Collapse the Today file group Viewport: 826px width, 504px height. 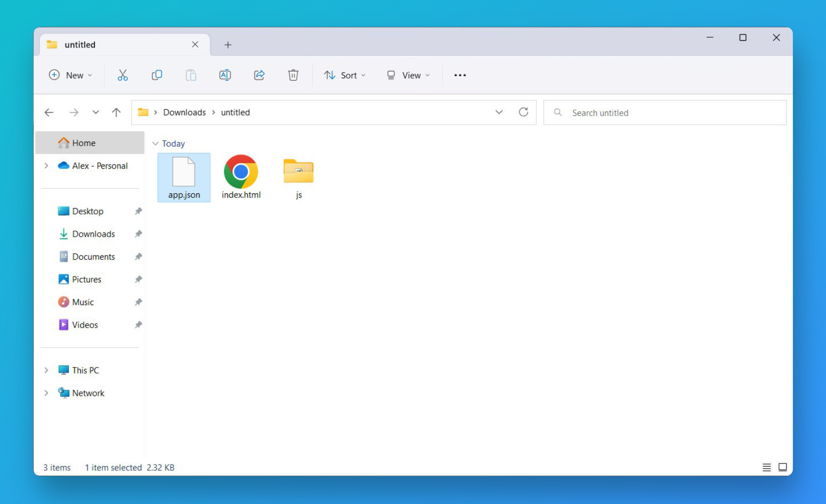coord(155,144)
